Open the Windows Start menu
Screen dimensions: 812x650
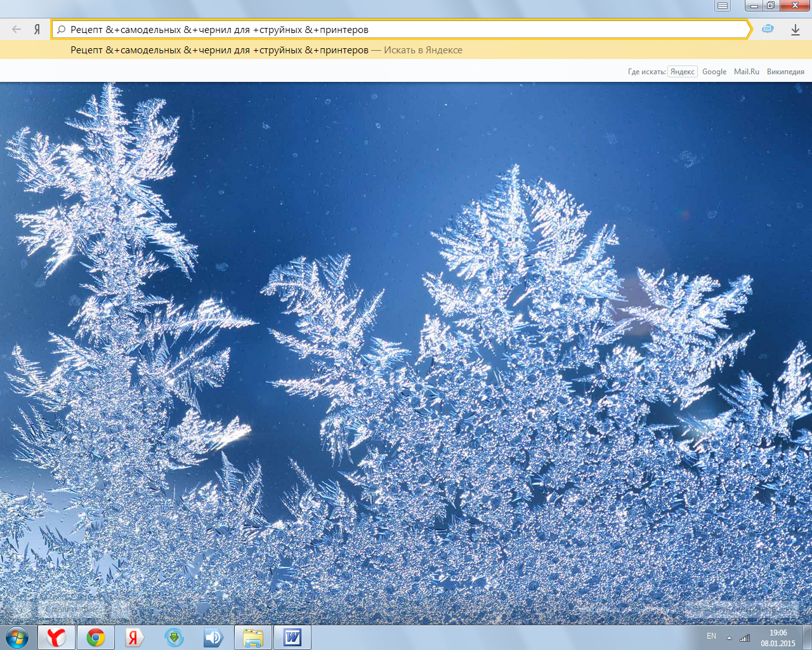pyautogui.click(x=17, y=637)
